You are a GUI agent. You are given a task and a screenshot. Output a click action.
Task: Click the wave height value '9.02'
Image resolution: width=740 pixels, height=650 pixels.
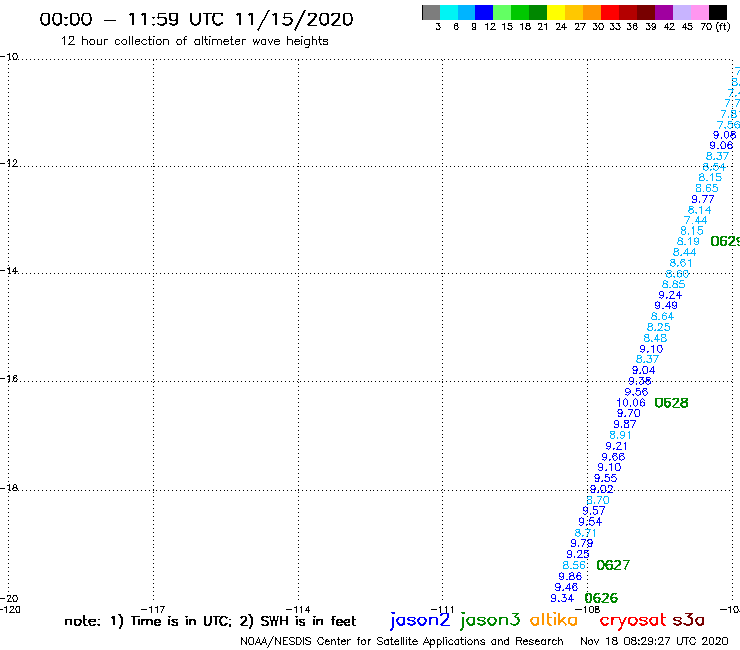pos(602,489)
